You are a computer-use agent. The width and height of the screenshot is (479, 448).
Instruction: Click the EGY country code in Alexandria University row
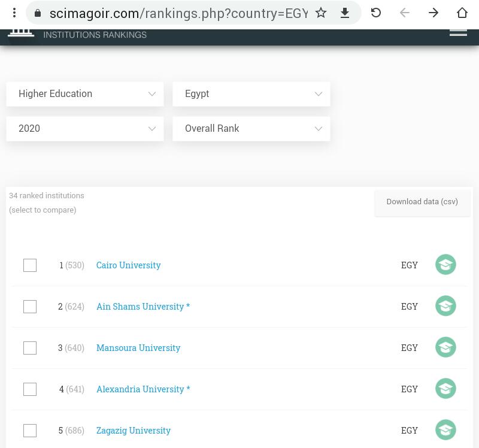click(x=410, y=389)
